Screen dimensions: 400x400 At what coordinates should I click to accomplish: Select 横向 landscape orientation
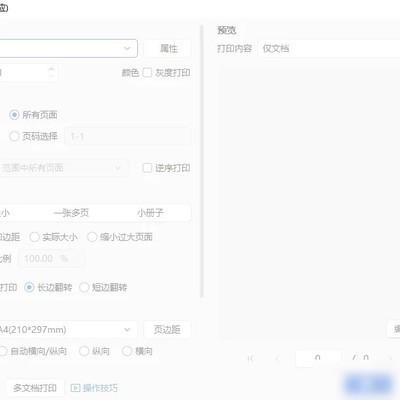[x=127, y=351]
